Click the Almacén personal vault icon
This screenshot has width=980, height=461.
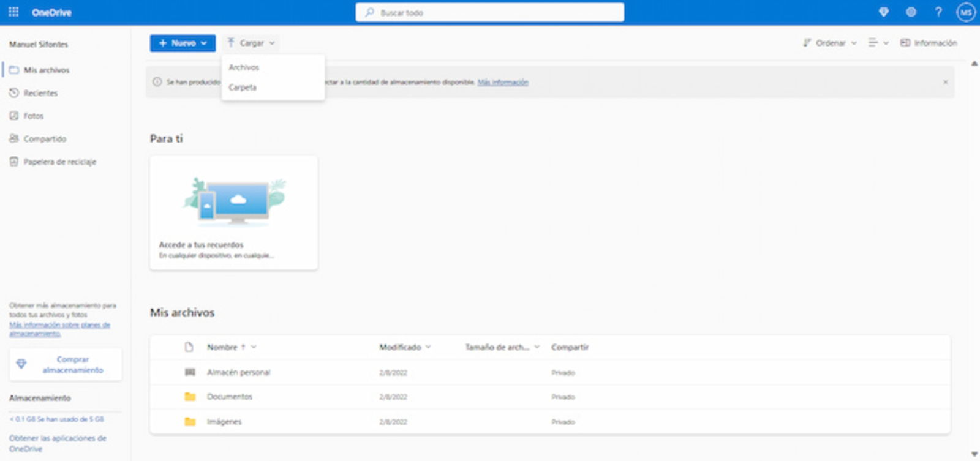(190, 372)
